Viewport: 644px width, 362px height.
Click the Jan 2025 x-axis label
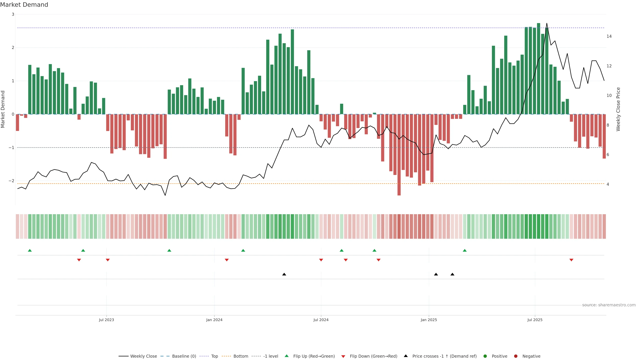click(x=429, y=320)
